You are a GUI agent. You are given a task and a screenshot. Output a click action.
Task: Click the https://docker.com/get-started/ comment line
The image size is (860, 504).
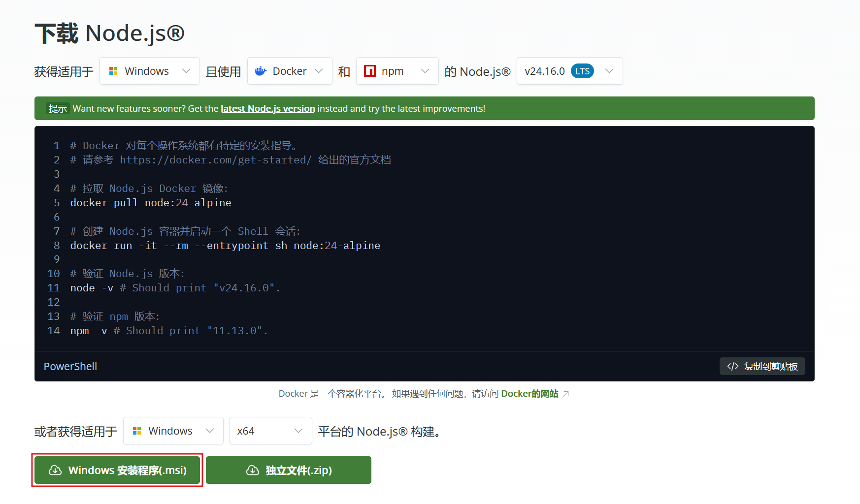point(231,160)
